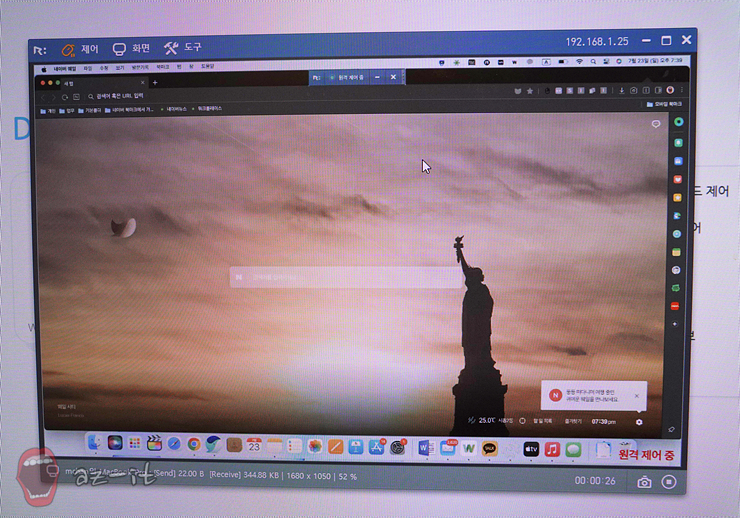Open the 네이버 웨일 app menu
The height and width of the screenshot is (518, 740).
[x=65, y=69]
